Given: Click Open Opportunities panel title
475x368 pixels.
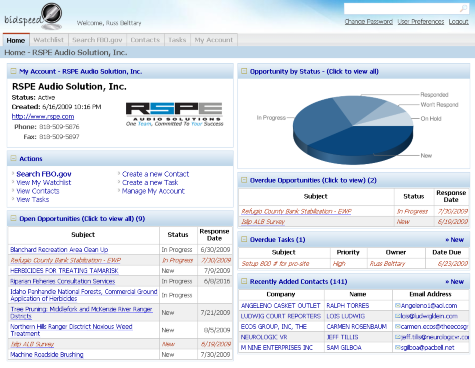Looking at the screenshot, I should pos(82,219).
